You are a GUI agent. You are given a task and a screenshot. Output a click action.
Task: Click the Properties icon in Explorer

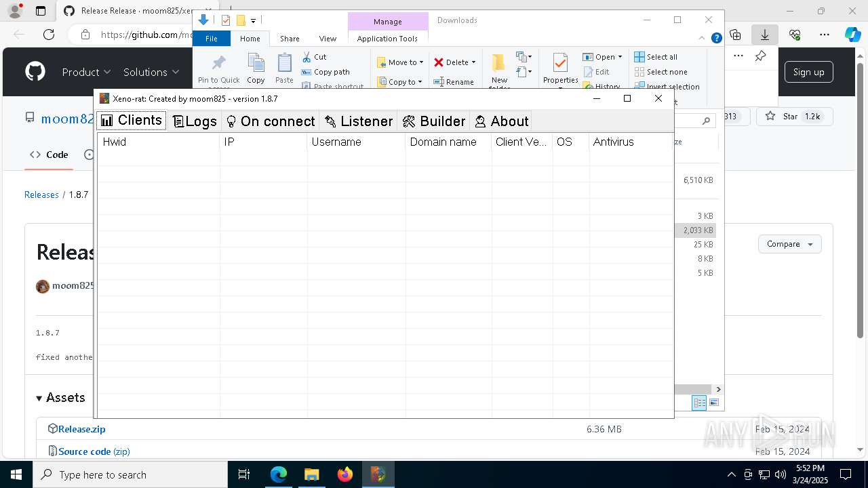[x=560, y=62]
